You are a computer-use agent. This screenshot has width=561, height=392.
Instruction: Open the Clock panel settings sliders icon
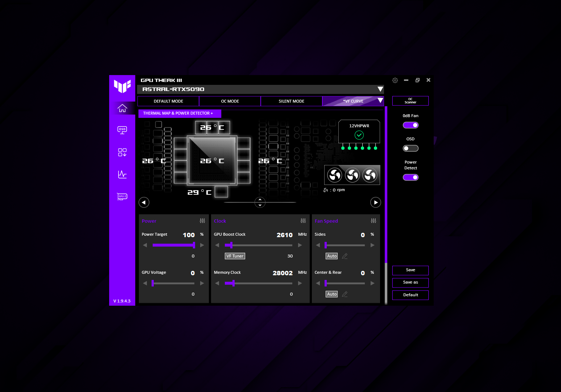tap(303, 221)
